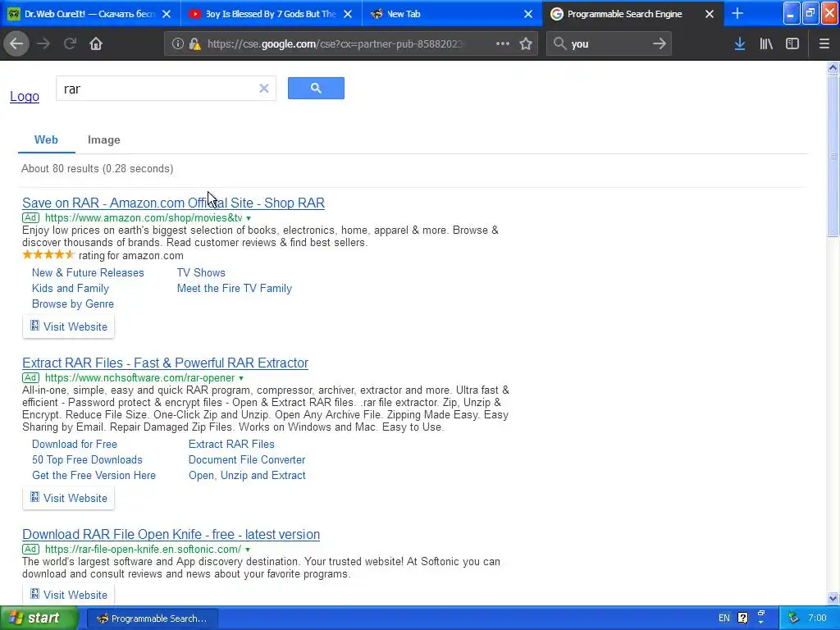The image size is (840, 630).
Task: Open the TV Shows sitelink
Action: [x=201, y=272]
